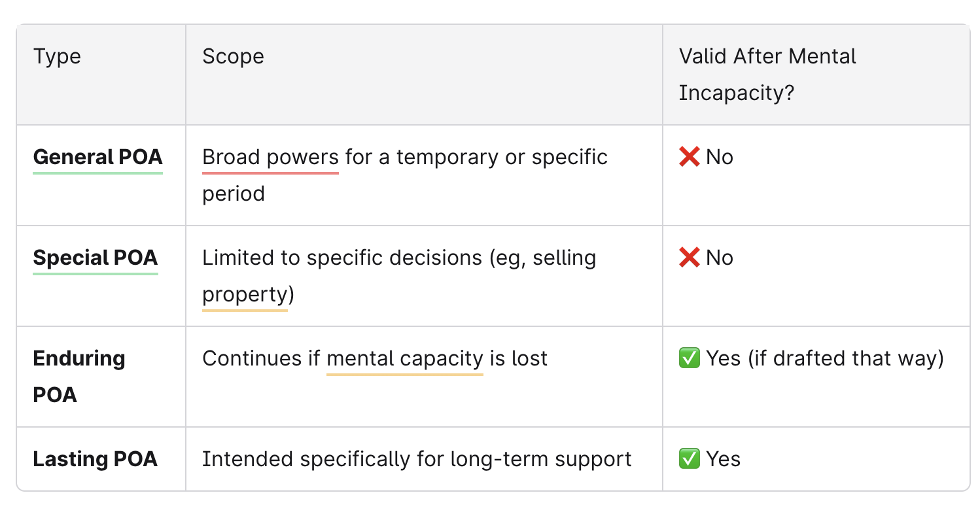980x527 pixels.
Task: Click the 'No' text in Special POA row
Action: click(x=720, y=258)
